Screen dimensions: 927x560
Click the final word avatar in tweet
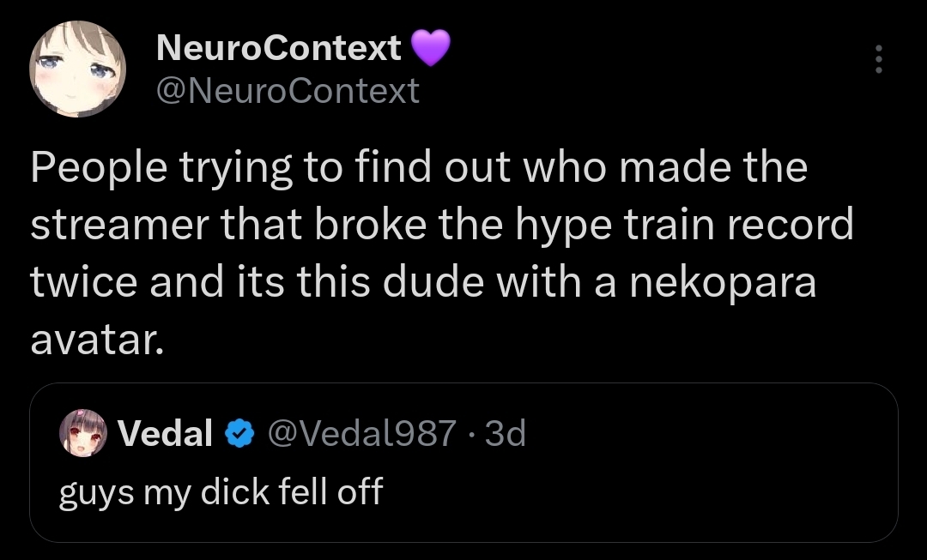coord(97,340)
